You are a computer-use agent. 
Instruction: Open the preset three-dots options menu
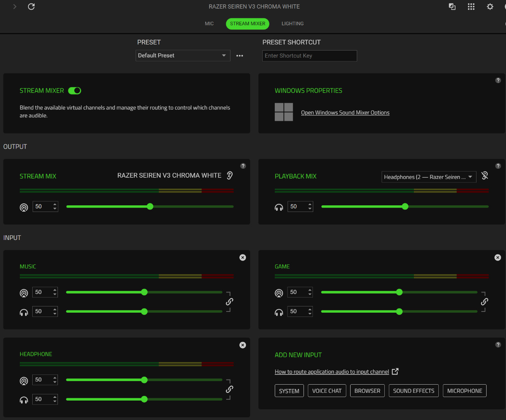[x=240, y=56]
